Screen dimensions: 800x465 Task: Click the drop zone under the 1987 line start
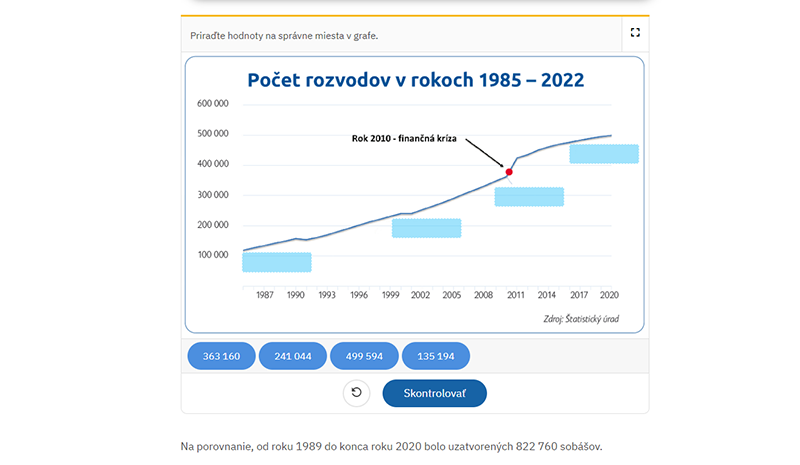coord(277,262)
